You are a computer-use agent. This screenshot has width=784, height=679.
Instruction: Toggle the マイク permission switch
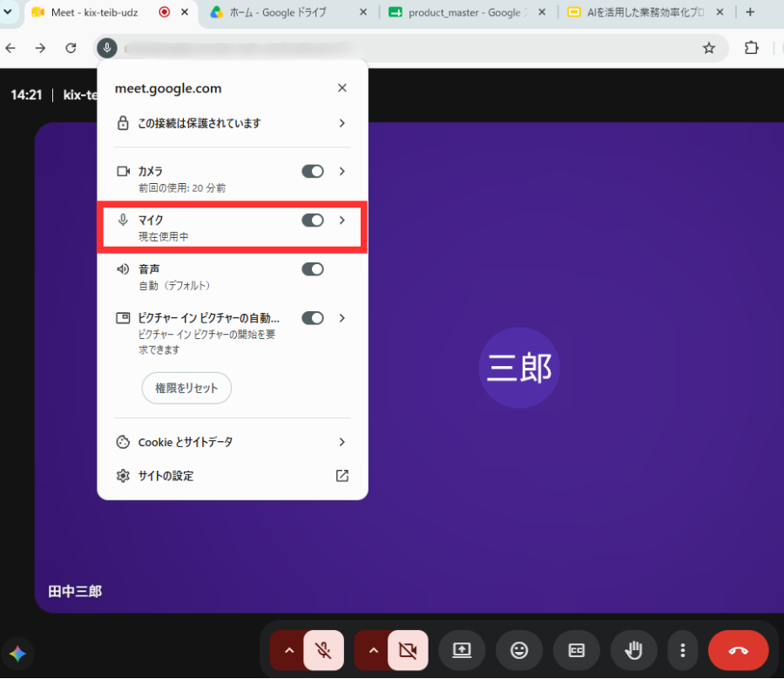[x=313, y=221]
